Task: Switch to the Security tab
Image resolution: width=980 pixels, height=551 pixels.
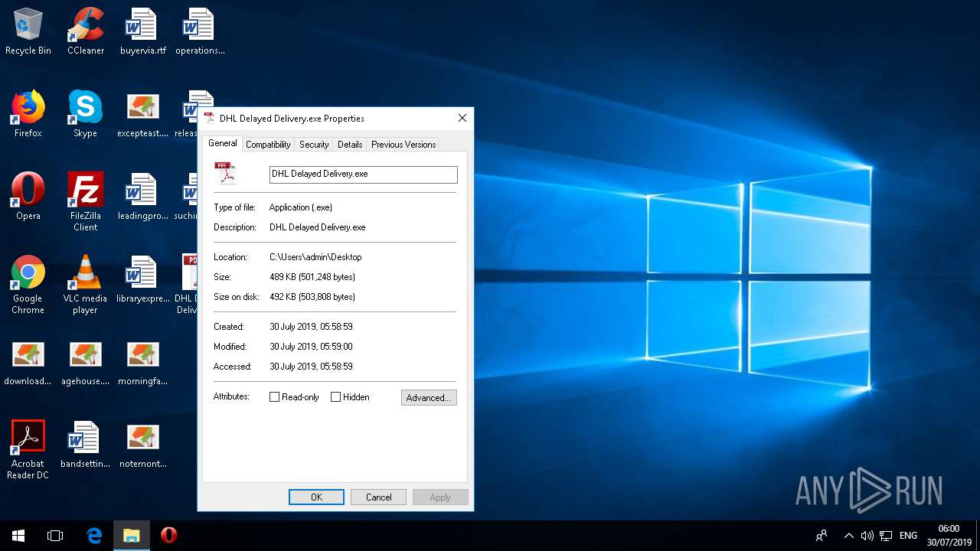Action: (314, 144)
